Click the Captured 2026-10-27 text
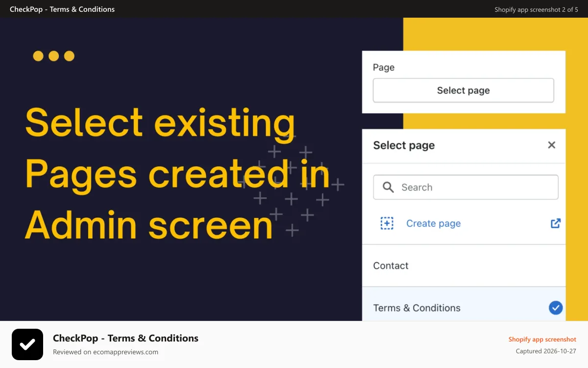 tap(546, 351)
